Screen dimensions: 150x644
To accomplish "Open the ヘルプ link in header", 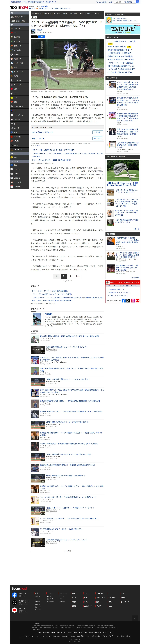I will [x=110, y=2].
